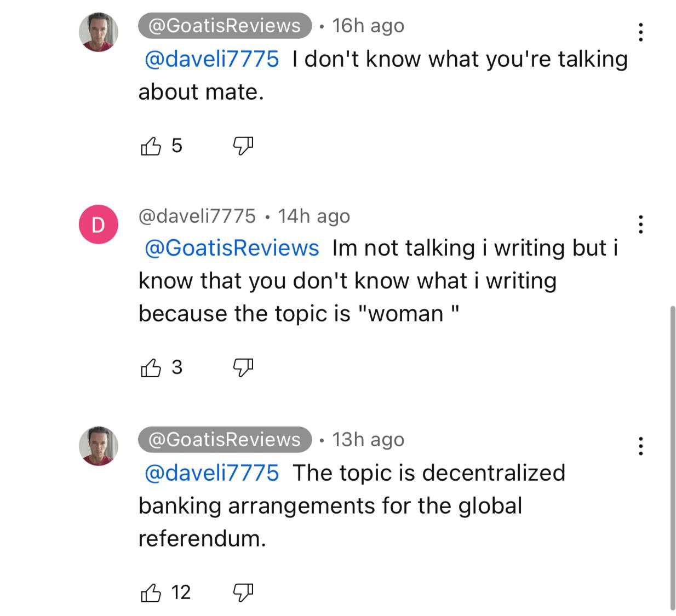
Task: Open more options for 13h ago comment
Action: pos(640,446)
